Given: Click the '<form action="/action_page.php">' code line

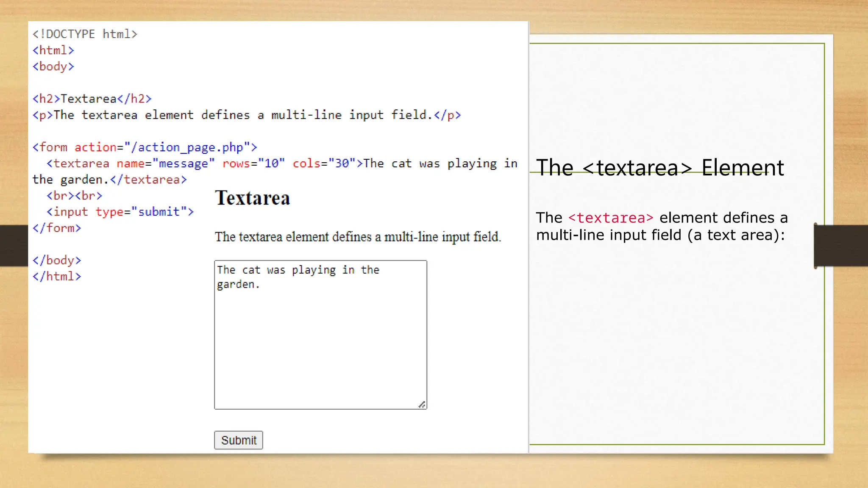Looking at the screenshot, I should pos(145,147).
